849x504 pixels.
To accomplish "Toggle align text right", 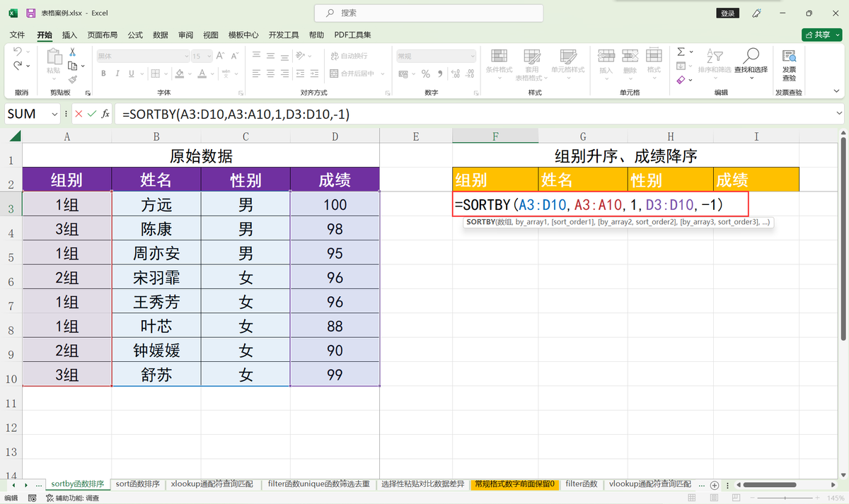I will (x=285, y=74).
